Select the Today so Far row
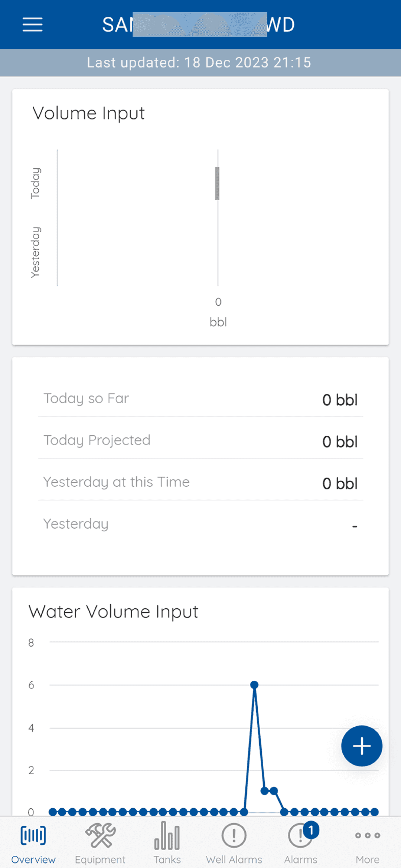The width and height of the screenshot is (401, 868). (200, 399)
